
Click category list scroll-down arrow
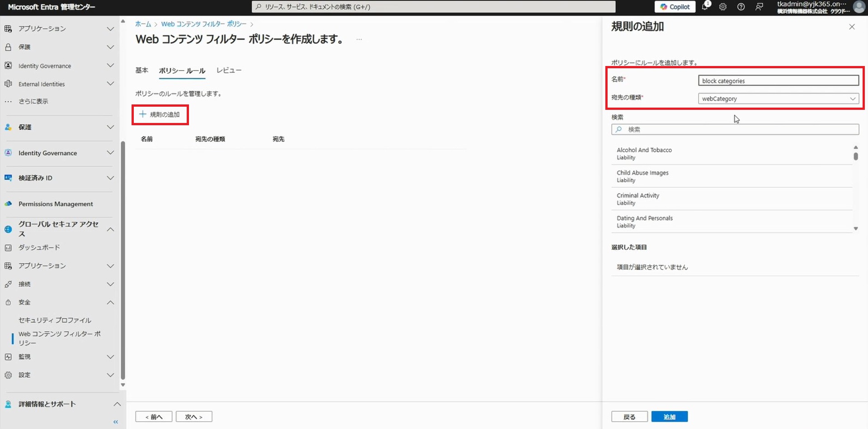point(856,229)
